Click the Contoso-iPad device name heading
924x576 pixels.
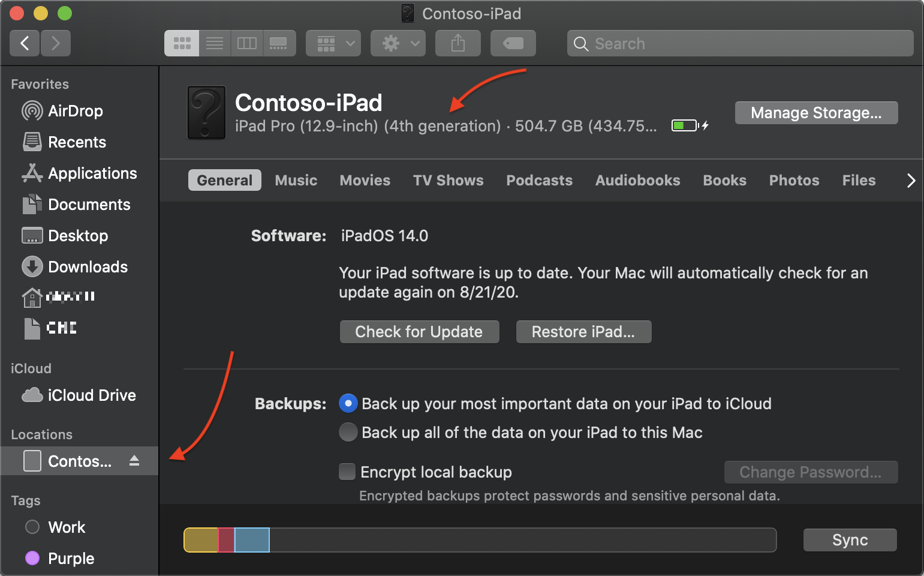(309, 103)
